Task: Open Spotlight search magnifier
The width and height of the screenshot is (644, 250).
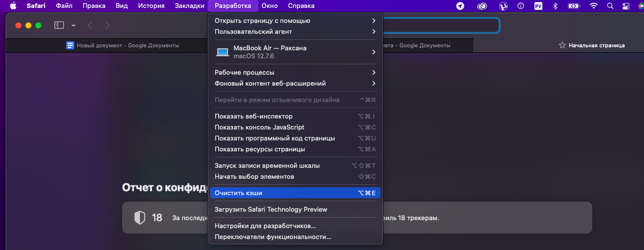Action: click(610, 6)
